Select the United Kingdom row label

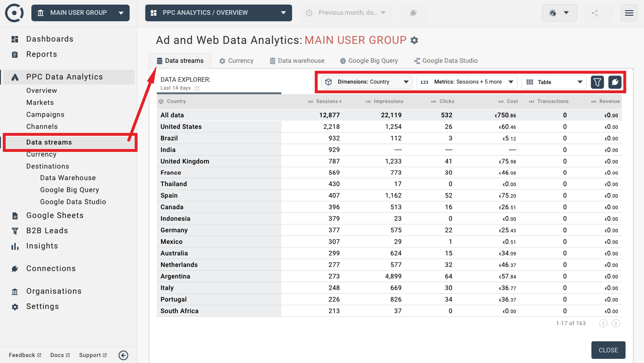pos(185,161)
